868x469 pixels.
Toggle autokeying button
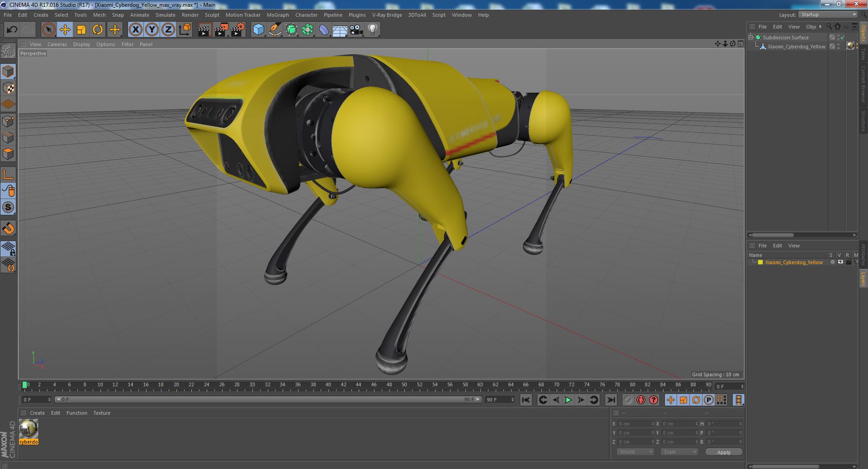(x=641, y=400)
